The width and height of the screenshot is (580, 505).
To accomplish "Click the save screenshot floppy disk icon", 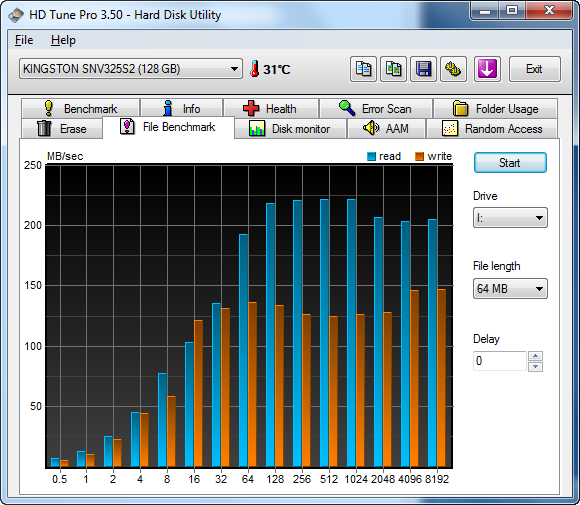I will pos(424,69).
